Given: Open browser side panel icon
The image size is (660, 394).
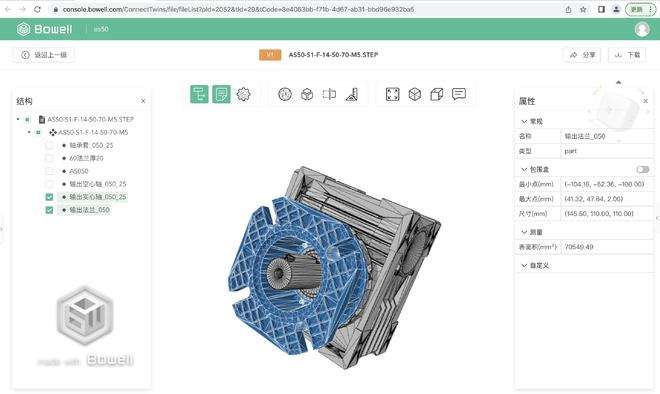Looking at the screenshot, I should pos(601,9).
